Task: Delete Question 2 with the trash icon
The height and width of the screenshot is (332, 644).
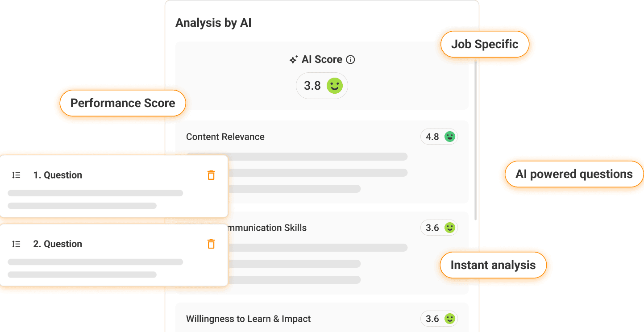Action: point(211,244)
